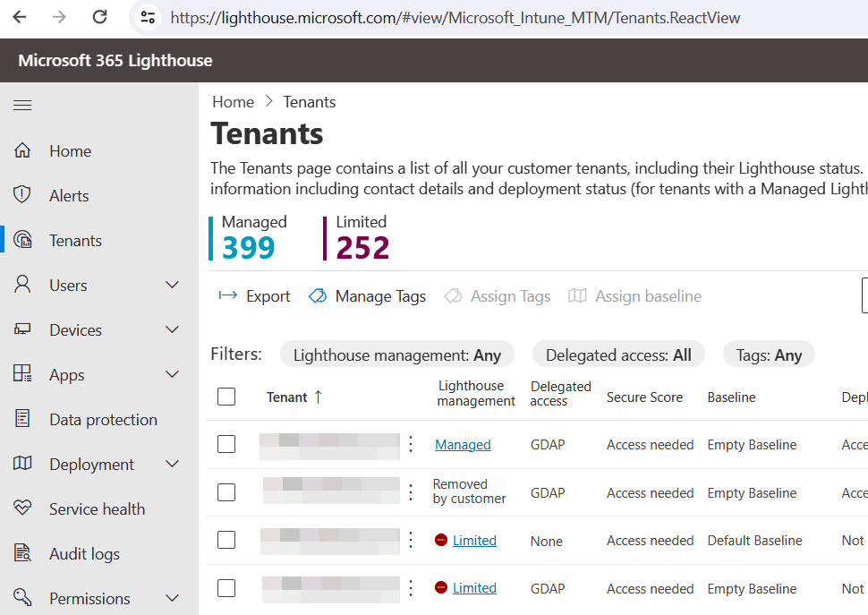Click the Managed 399 count tile
The width and height of the screenshot is (868, 615).
pos(249,238)
